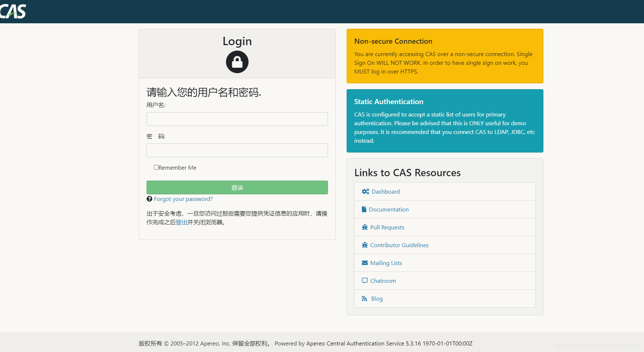
Task: Click the Powered by Apereo footer text
Action: pyautogui.click(x=374, y=343)
